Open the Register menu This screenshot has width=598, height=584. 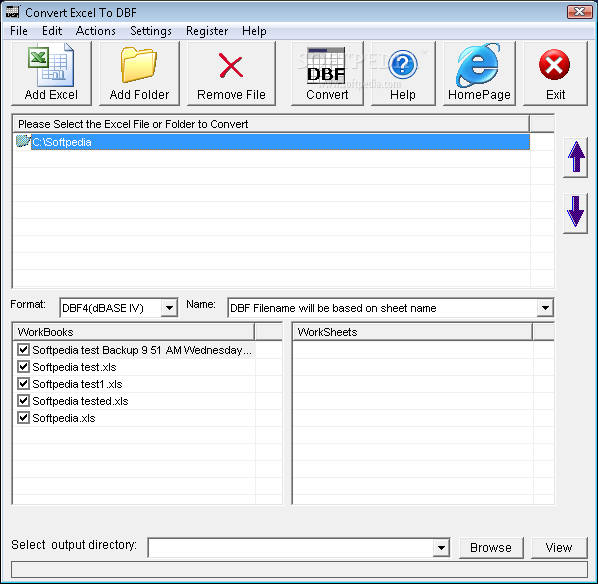coord(207,31)
